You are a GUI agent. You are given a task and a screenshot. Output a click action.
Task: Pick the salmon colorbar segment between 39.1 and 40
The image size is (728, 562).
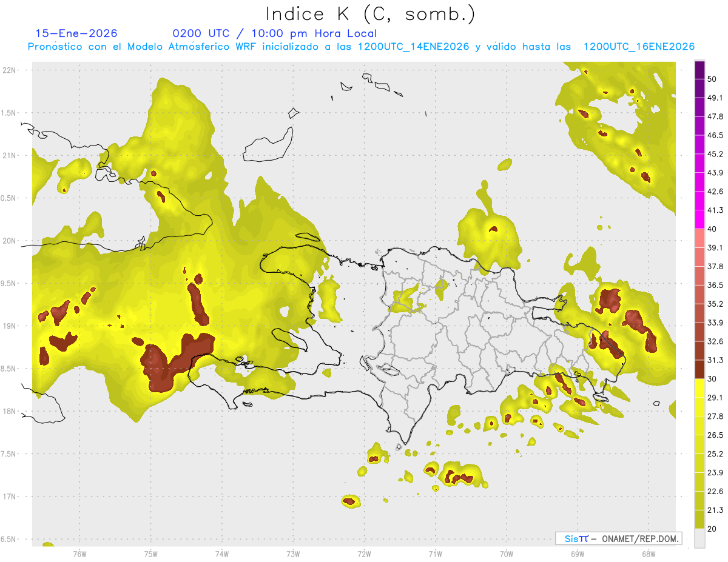click(x=699, y=238)
